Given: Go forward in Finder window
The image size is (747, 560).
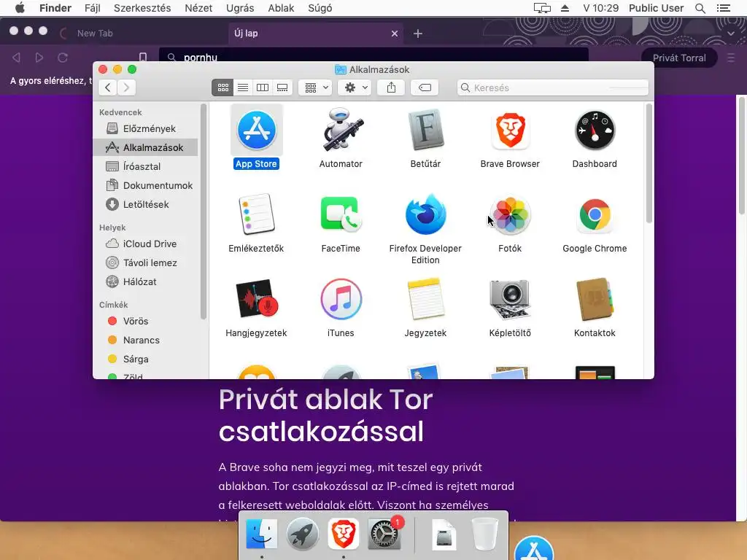Looking at the screenshot, I should (126, 87).
